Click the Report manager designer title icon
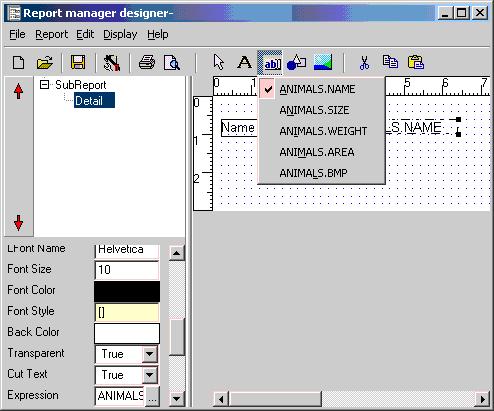This screenshot has height=411, width=494. pyautogui.click(x=14, y=13)
